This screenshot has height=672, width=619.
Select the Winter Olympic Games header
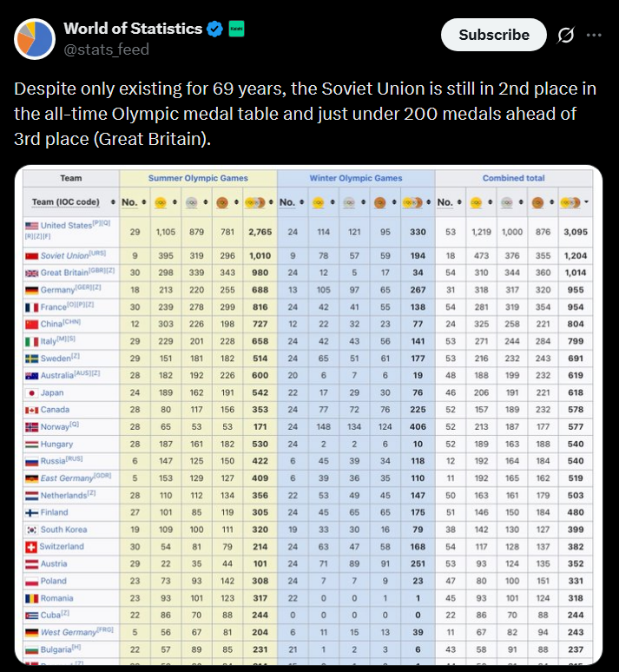(x=356, y=178)
